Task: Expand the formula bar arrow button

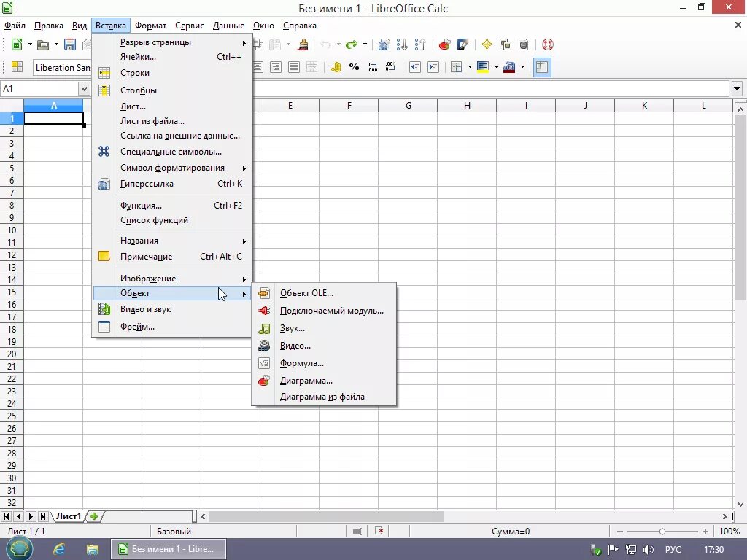Action: (738, 88)
